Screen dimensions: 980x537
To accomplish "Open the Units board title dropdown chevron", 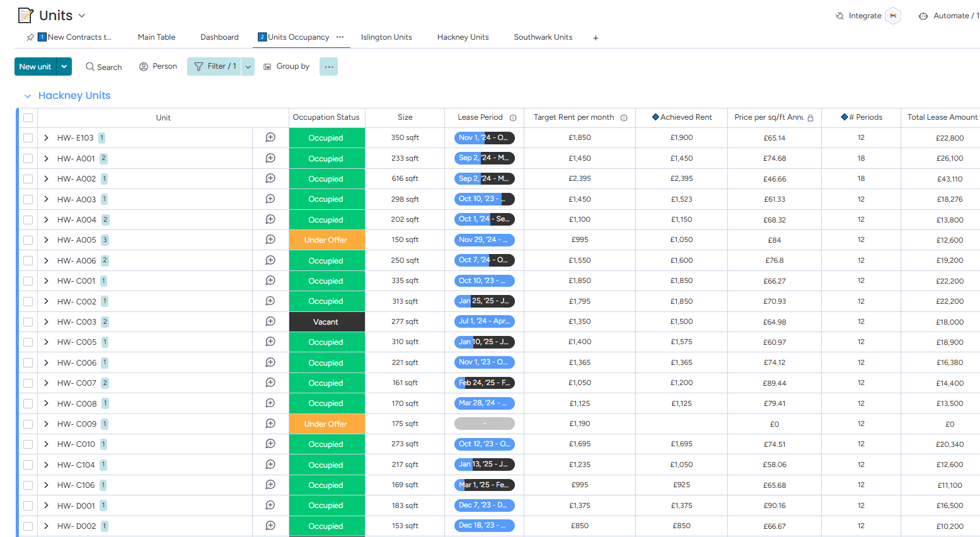I will (82, 16).
